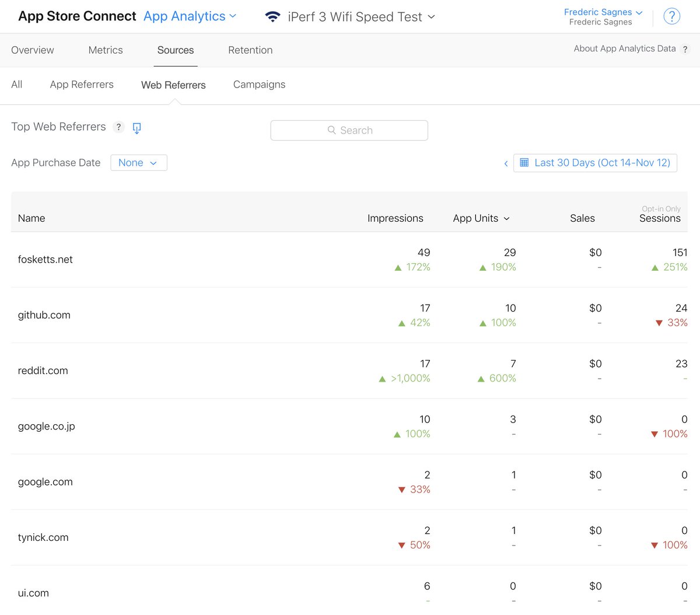This screenshot has width=700, height=615.
Task: Select the All sub-tab
Action: pyautogui.click(x=17, y=85)
